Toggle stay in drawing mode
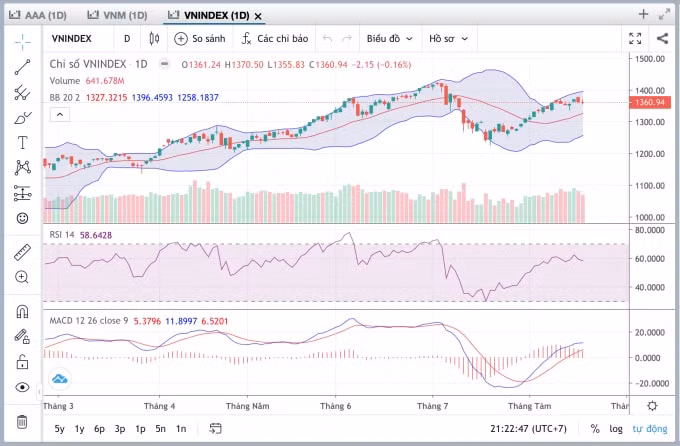The width and height of the screenshot is (680, 446). pos(23,336)
